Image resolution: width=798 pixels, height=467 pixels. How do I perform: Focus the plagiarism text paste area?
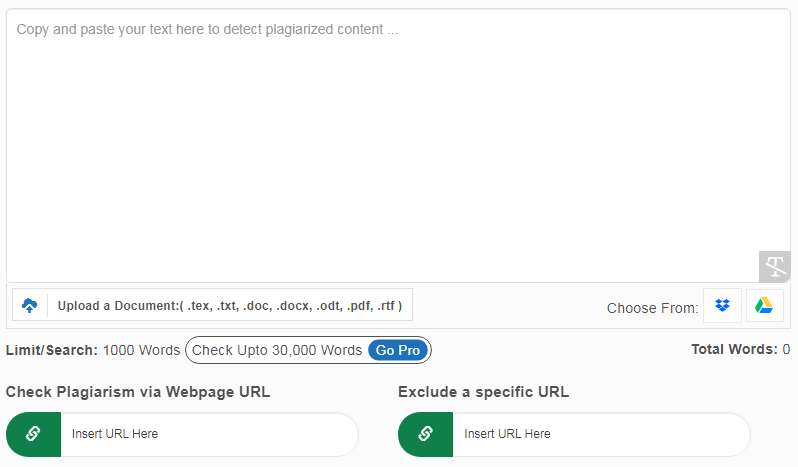click(x=398, y=145)
